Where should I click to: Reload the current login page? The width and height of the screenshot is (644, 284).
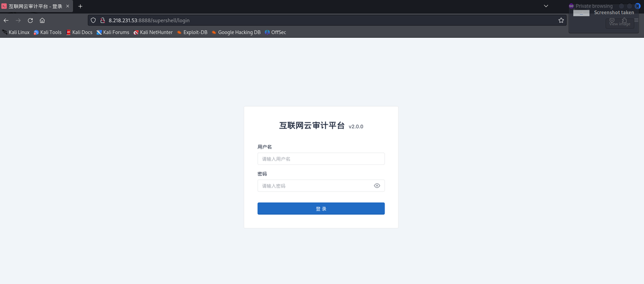[x=30, y=20]
